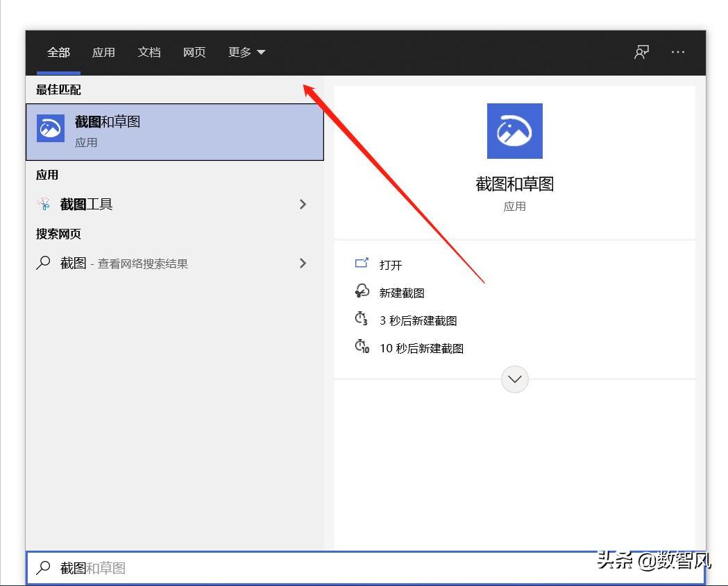This screenshot has width=728, height=586.
Task: Click the 打开 open icon
Action: click(362, 264)
